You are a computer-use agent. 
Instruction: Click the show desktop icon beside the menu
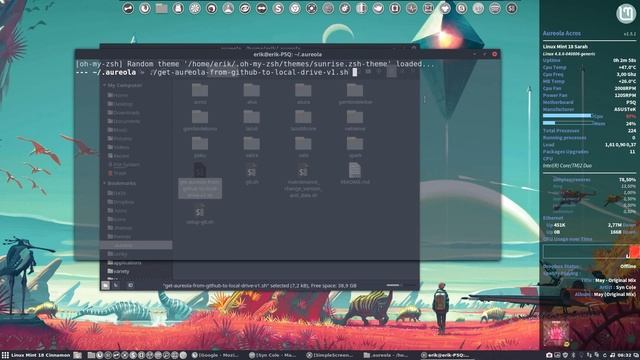pos(78,356)
